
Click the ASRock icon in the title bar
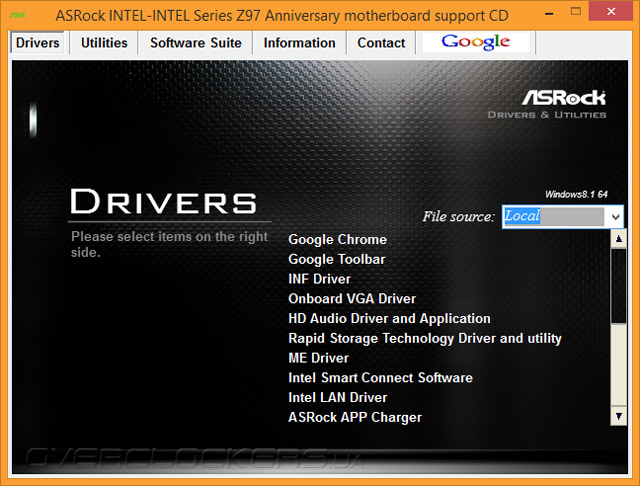[x=18, y=15]
